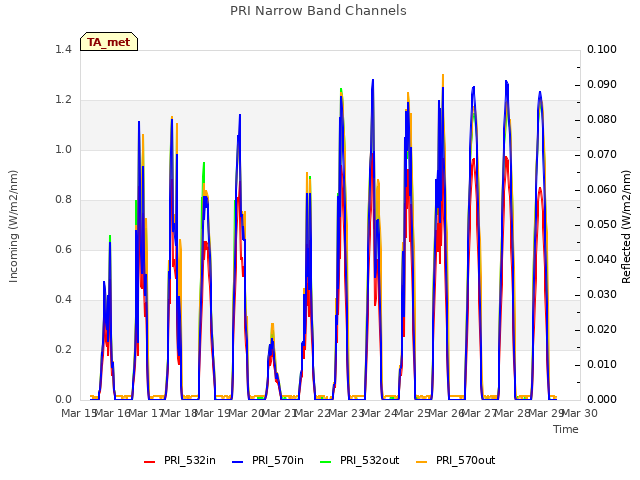640x480 pixels.
Task: Click the Mar 23 x-axis tick label
Action: (346, 413)
